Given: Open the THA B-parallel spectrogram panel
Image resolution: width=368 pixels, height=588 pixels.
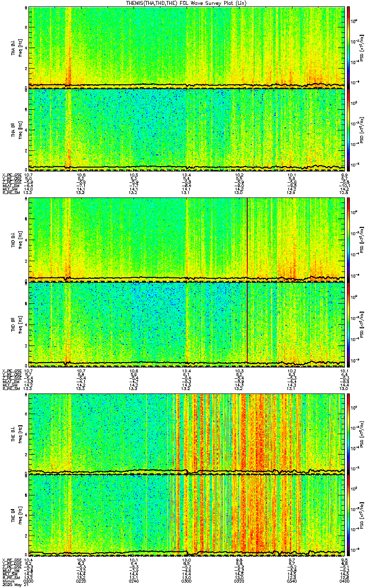Looking at the screenshot, I should point(187,129).
